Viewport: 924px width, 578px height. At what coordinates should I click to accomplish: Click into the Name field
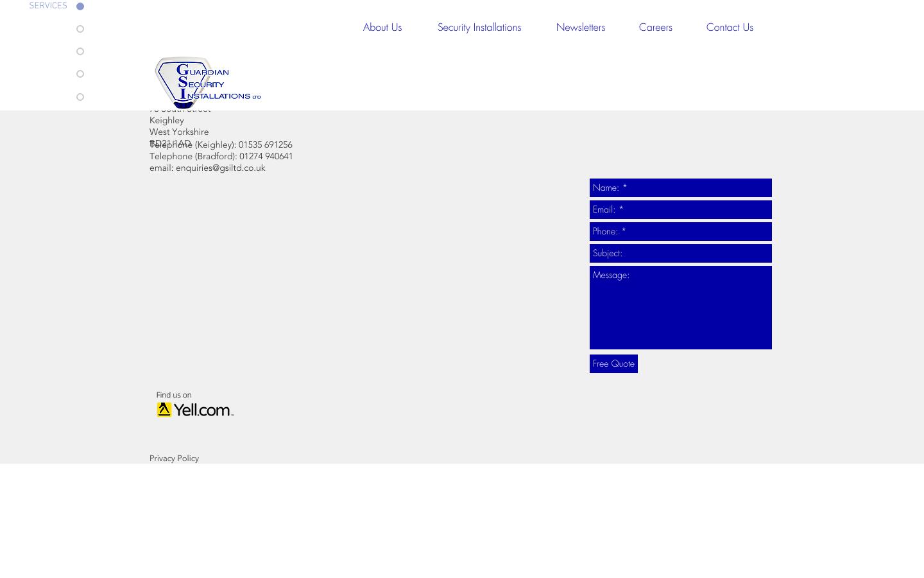pos(680,188)
